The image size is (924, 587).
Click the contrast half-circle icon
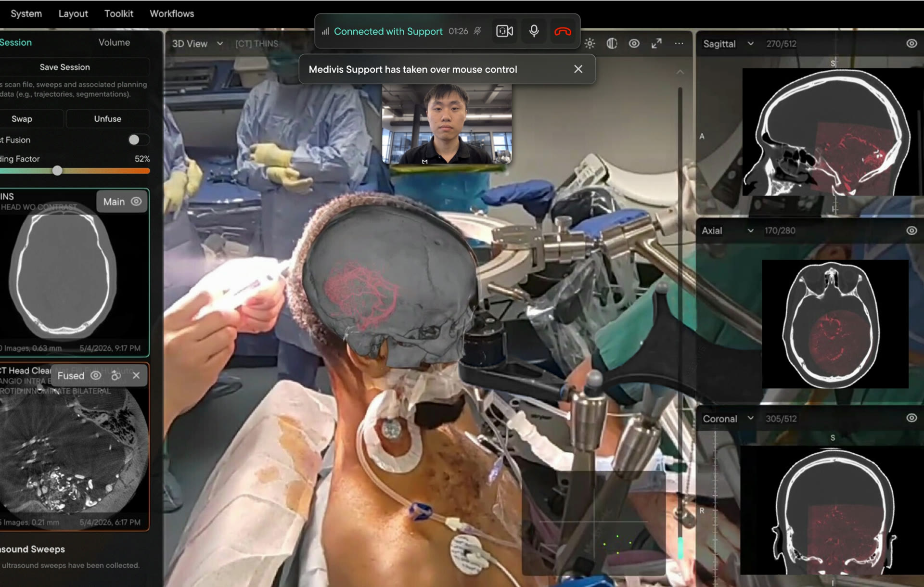coord(612,43)
